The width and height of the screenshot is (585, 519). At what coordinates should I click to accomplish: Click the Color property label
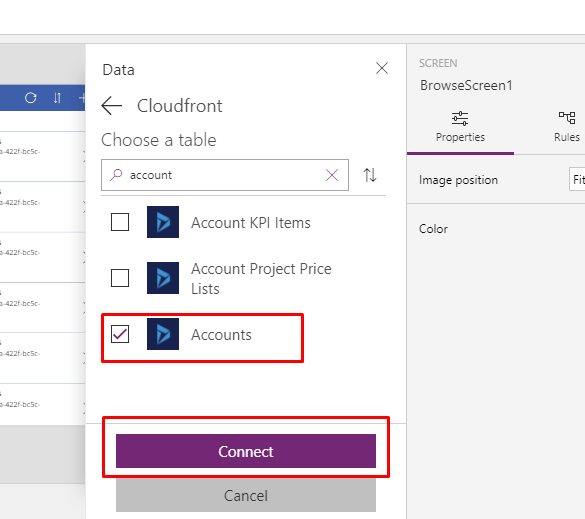coord(433,229)
